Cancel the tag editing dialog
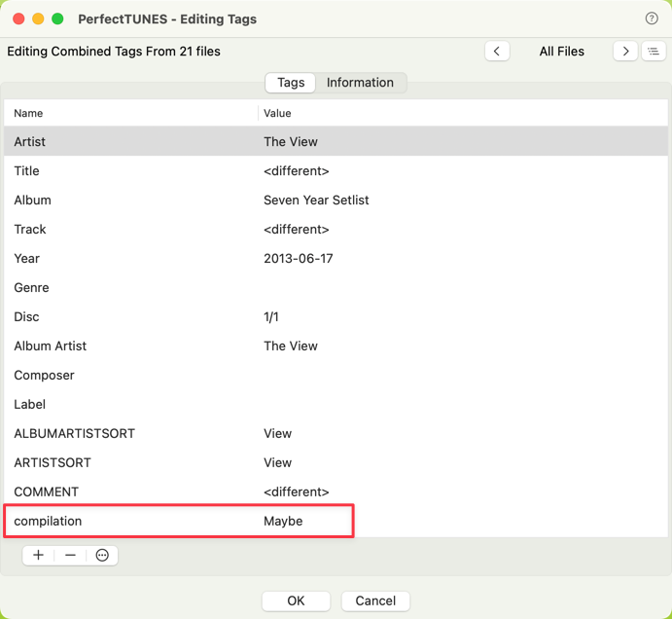The width and height of the screenshot is (672, 619). (375, 601)
